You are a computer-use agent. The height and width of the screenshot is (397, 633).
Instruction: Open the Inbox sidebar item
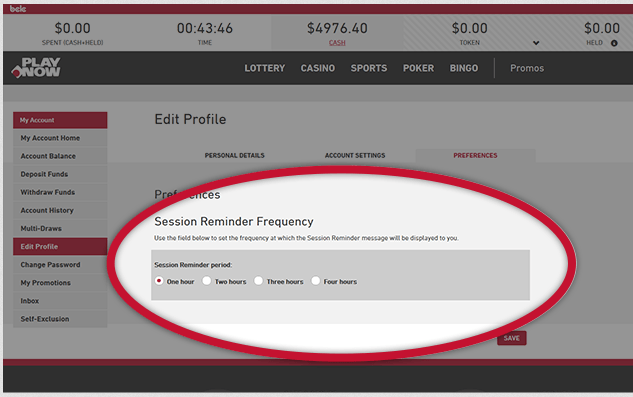60,301
